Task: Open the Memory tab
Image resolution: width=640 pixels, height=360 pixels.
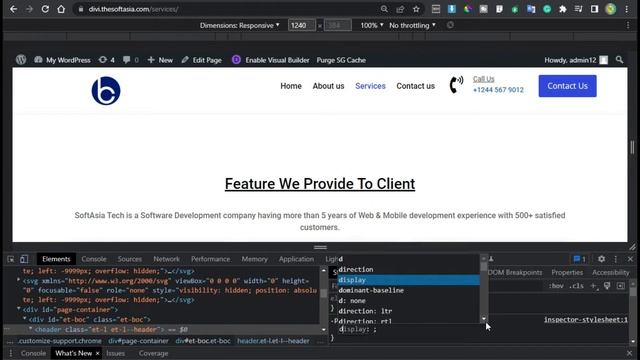Action: click(x=254, y=259)
